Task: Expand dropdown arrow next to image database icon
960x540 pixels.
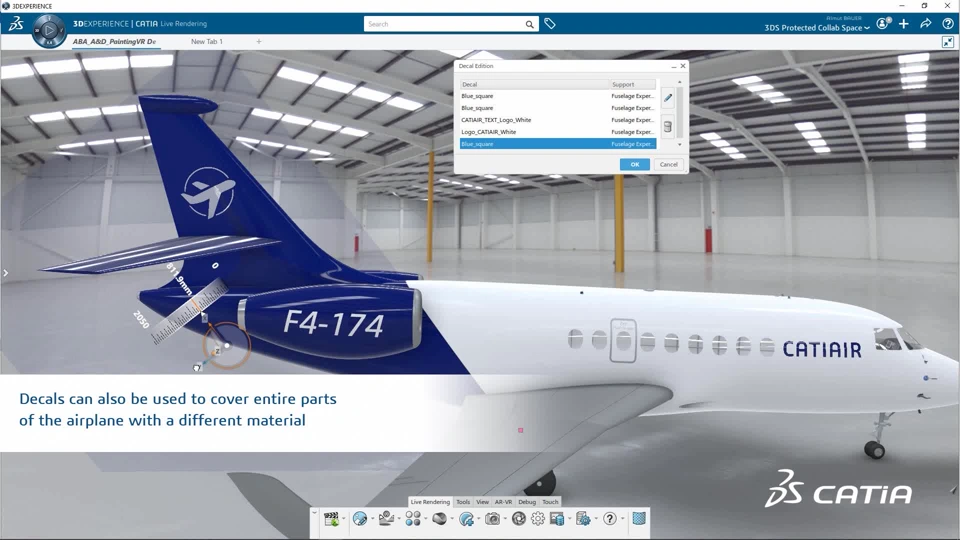Action: tap(569, 519)
